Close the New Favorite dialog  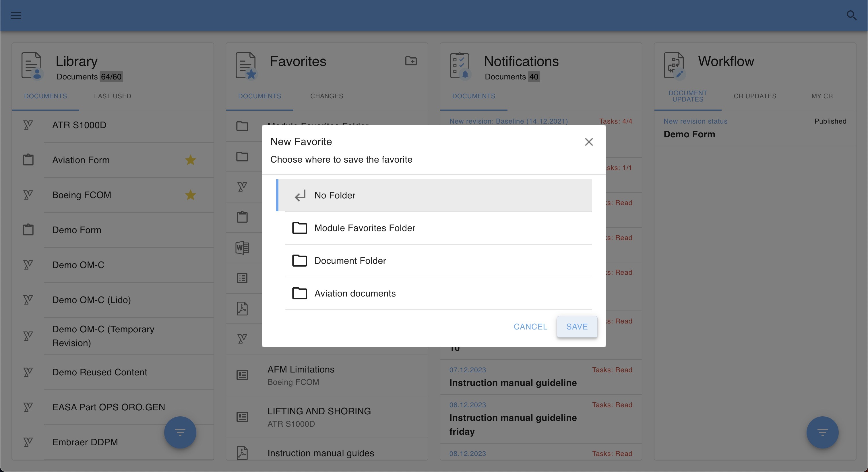[589, 142]
